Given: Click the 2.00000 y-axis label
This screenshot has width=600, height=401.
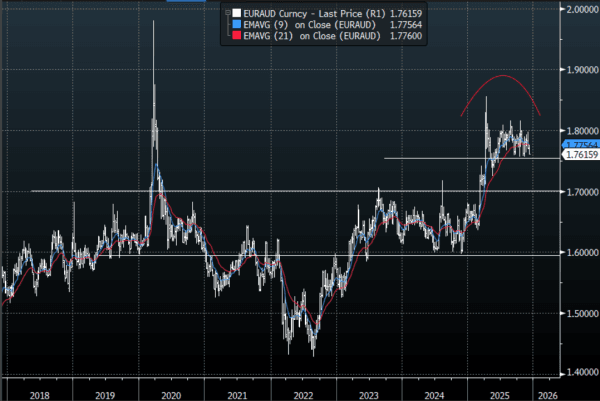Looking at the screenshot, I should [583, 10].
